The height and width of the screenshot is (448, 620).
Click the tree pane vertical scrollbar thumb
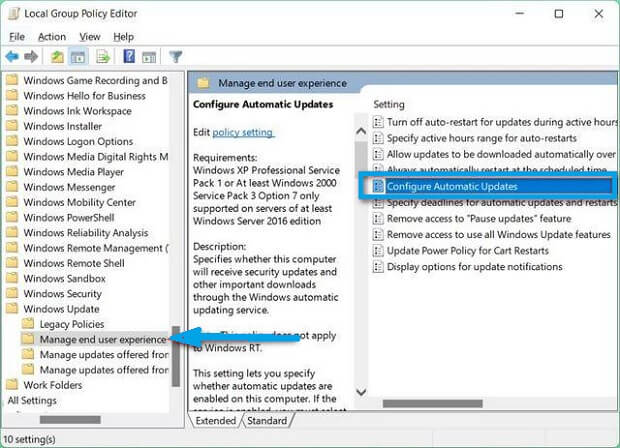click(176, 357)
